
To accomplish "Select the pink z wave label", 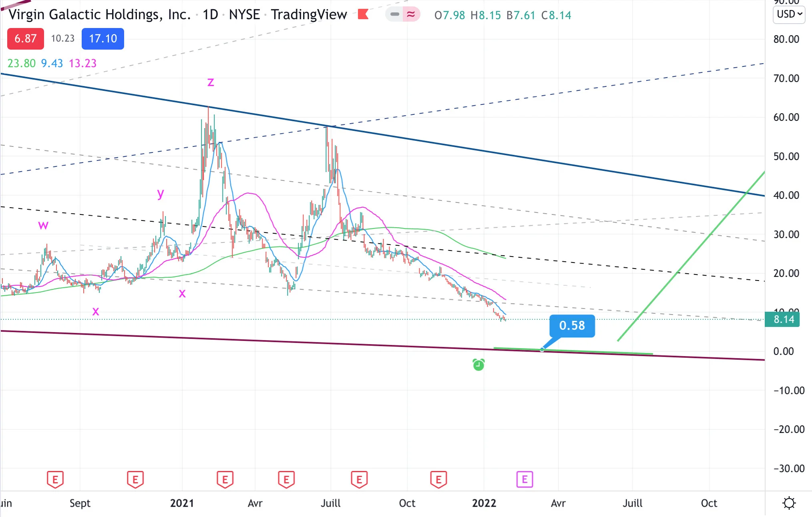I will (211, 82).
